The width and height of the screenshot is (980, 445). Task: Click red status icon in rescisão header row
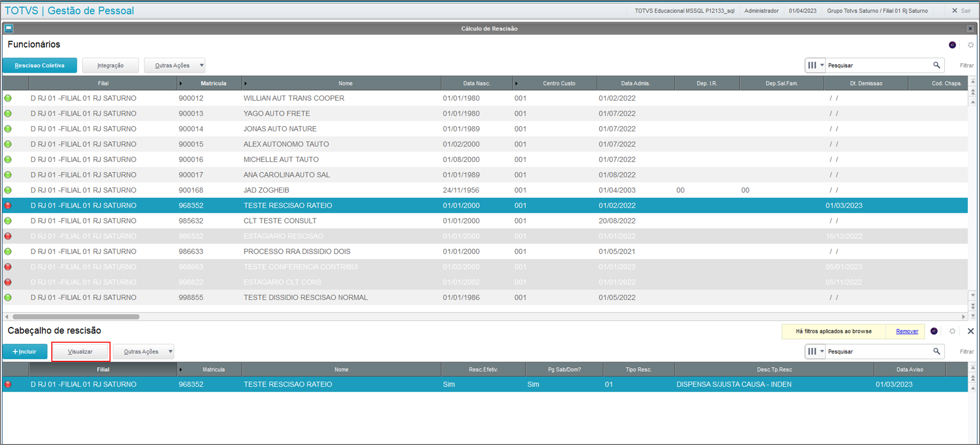pos(8,384)
